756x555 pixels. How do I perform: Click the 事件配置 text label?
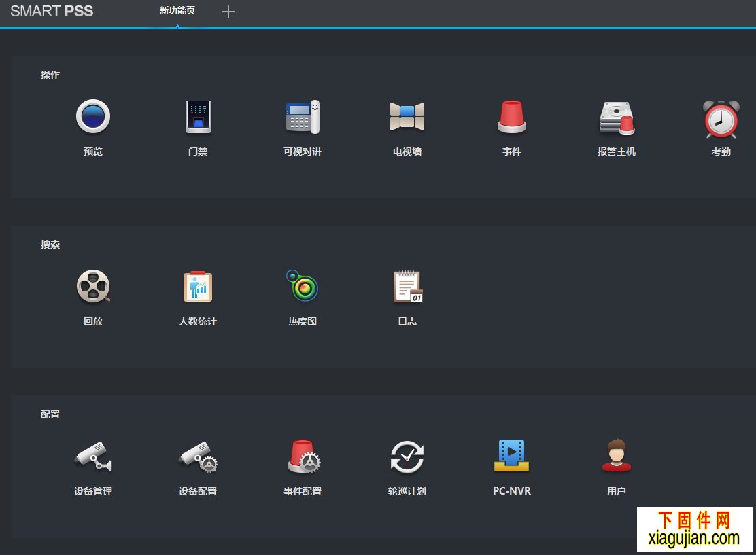click(x=303, y=491)
